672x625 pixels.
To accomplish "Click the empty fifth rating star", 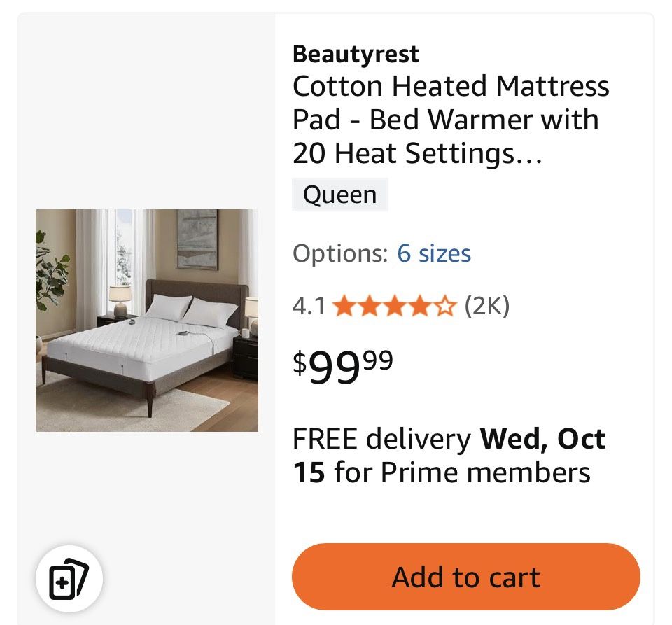I will [x=446, y=307].
